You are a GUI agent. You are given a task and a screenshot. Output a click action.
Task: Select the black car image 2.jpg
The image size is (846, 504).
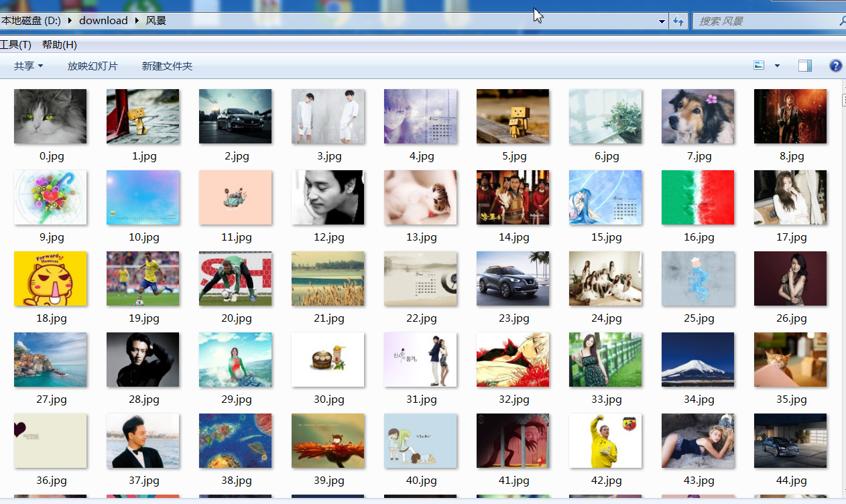235,117
